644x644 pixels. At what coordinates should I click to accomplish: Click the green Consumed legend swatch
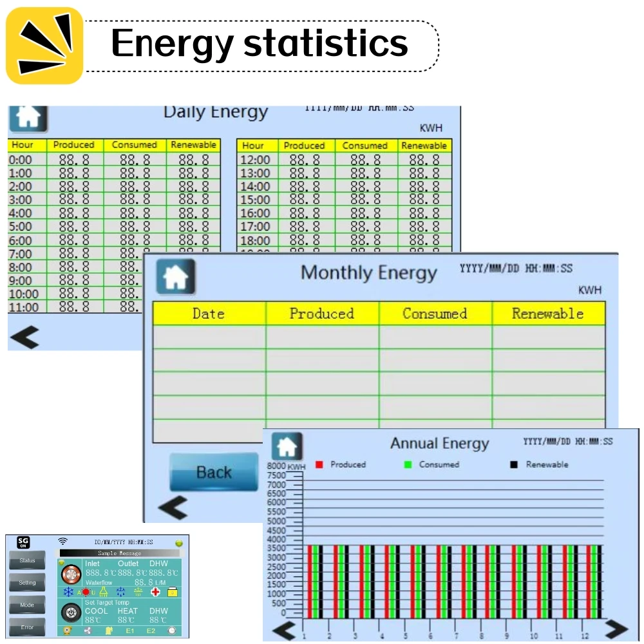[x=407, y=464]
